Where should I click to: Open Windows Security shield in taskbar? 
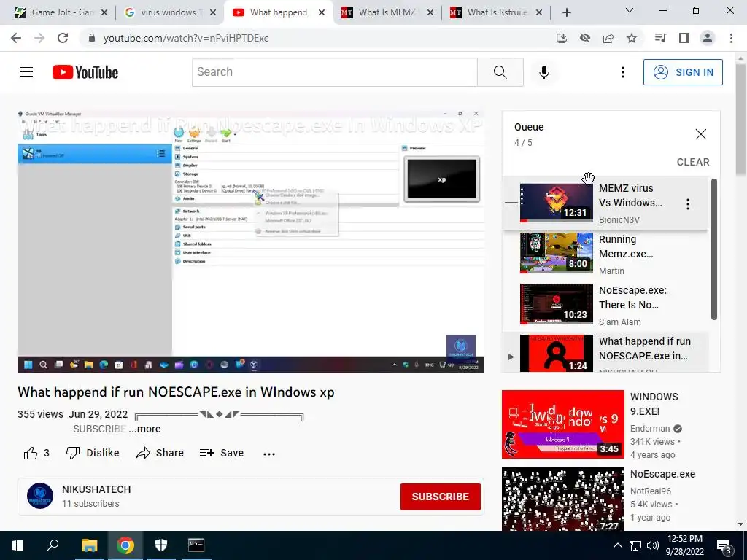point(161,545)
